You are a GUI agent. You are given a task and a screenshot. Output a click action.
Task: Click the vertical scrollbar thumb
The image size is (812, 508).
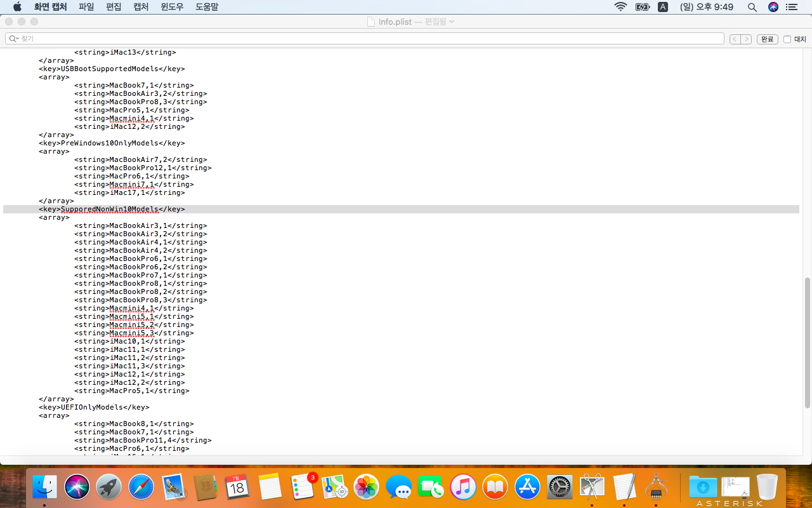tap(808, 343)
